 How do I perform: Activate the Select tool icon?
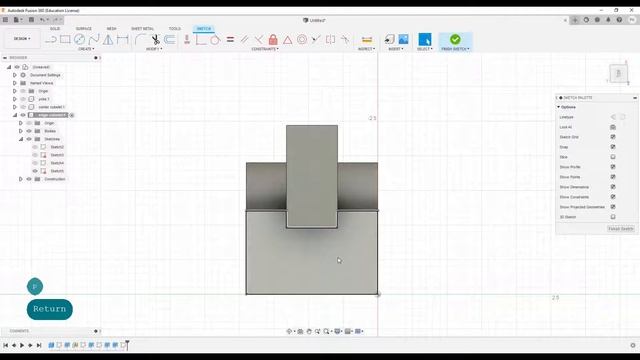click(x=424, y=39)
